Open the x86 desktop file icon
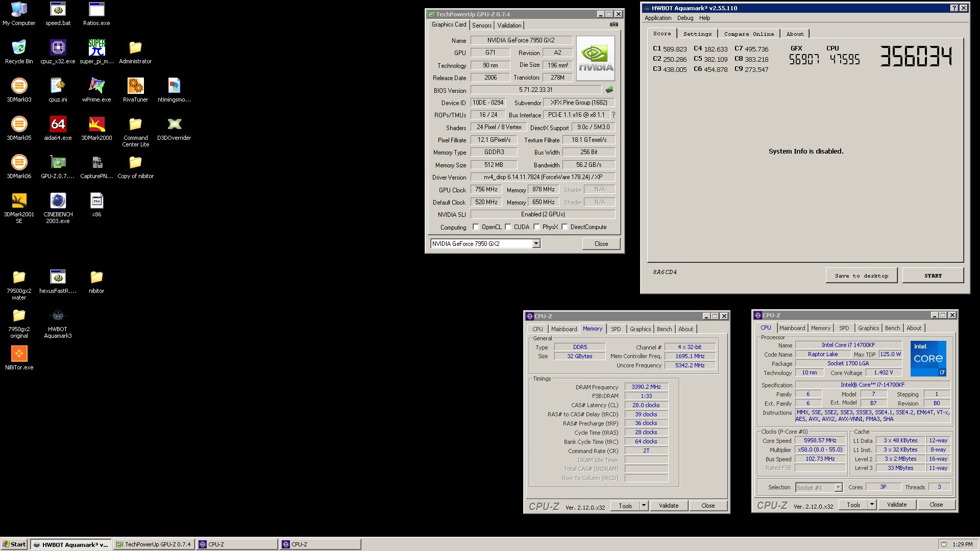The height and width of the screenshot is (551, 980). pos(96,205)
